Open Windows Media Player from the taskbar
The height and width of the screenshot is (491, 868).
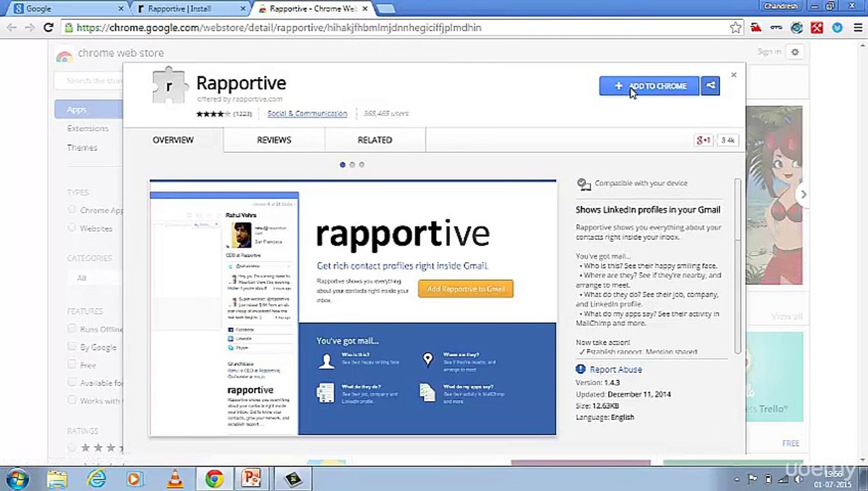point(134,479)
